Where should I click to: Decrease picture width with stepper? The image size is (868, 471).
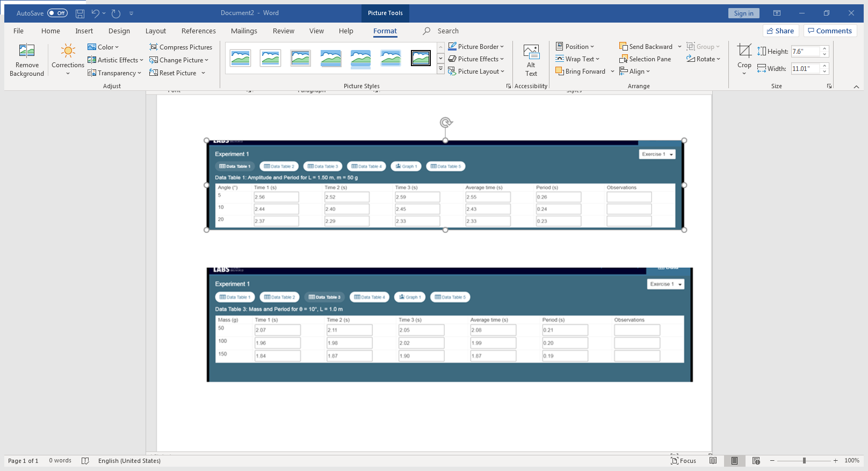824,72
